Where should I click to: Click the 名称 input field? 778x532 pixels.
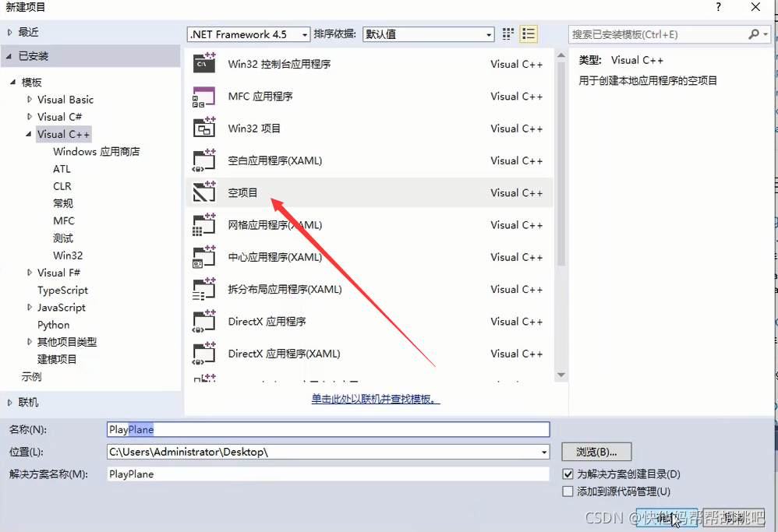pyautogui.click(x=328, y=429)
